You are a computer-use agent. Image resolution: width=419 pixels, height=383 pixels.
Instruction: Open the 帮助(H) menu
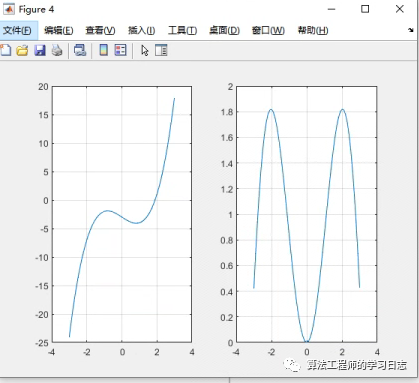coord(313,30)
